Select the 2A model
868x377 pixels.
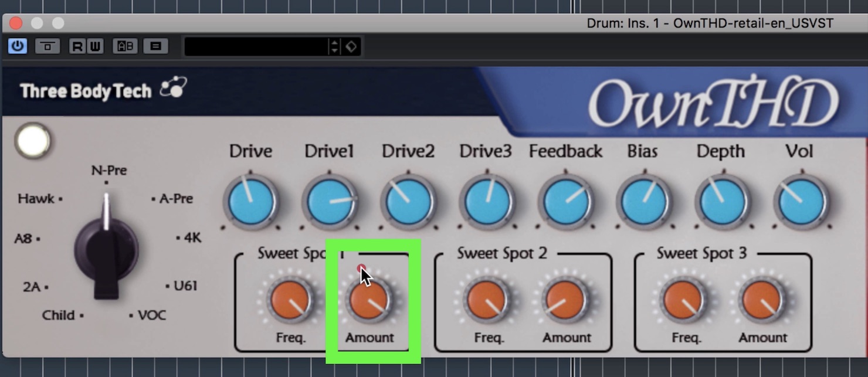[x=32, y=287]
